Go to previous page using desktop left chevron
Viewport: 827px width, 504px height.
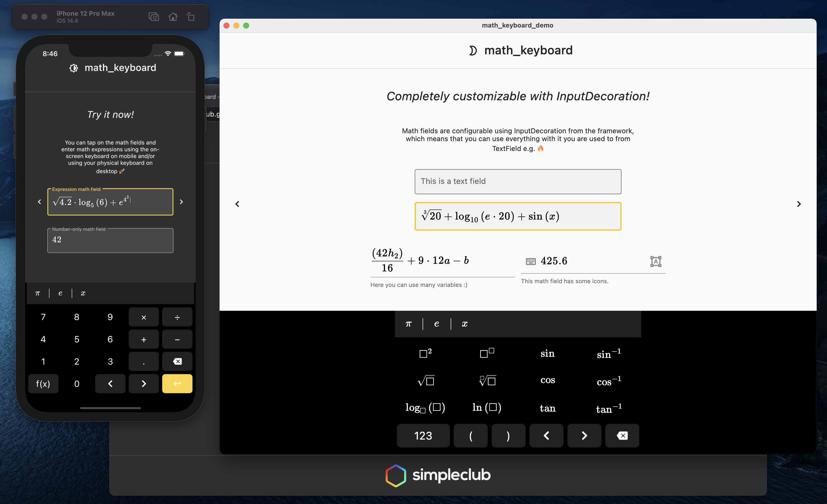tap(237, 204)
